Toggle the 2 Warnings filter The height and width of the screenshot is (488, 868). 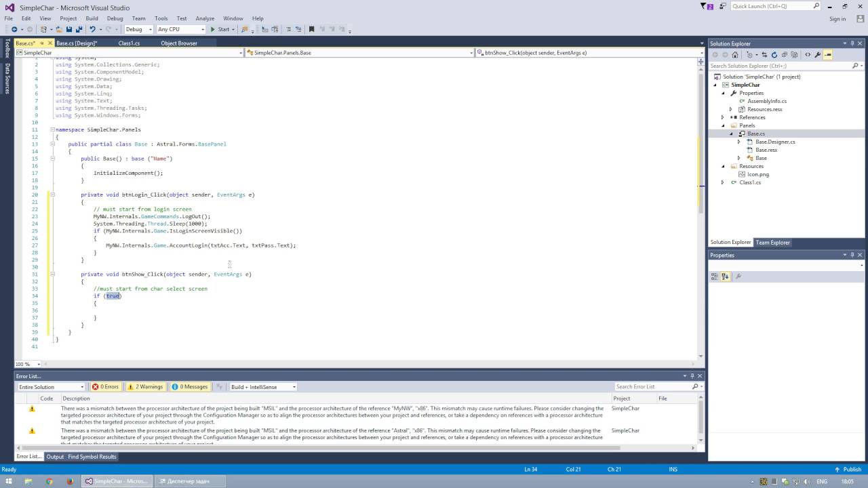[145, 386]
